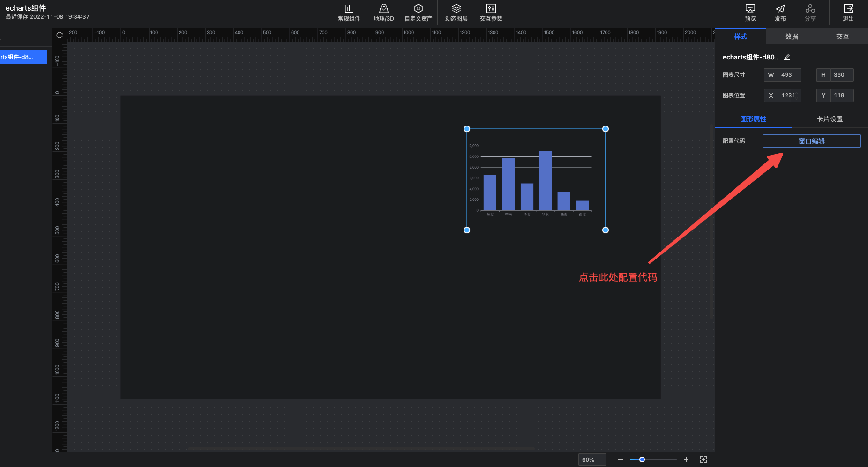This screenshot has height=467, width=868.
Task: Click the zoom slider handle
Action: pos(642,460)
